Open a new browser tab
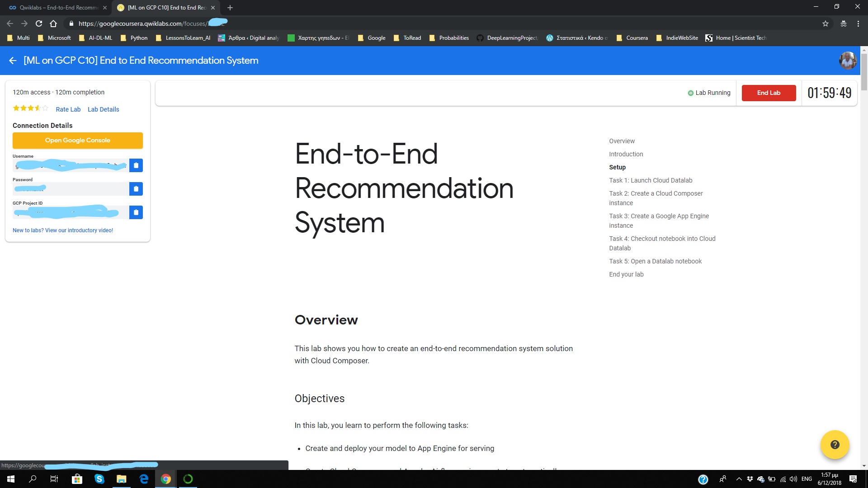Screen dimensions: 868x488 [x=230, y=8]
